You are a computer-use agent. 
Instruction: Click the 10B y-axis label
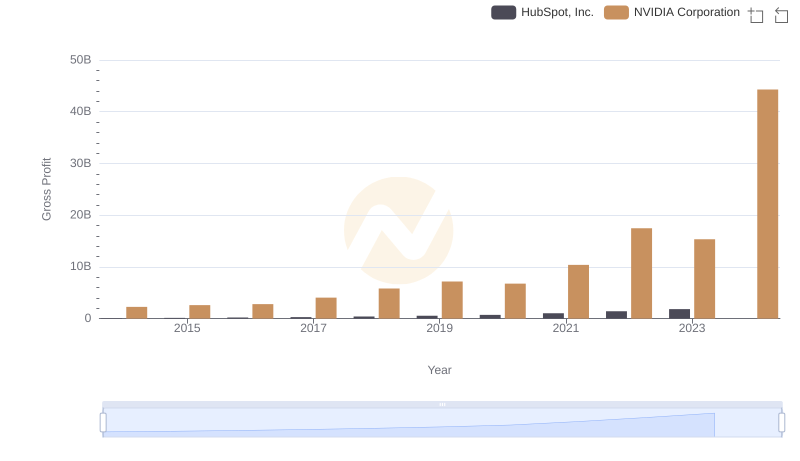pos(81,266)
